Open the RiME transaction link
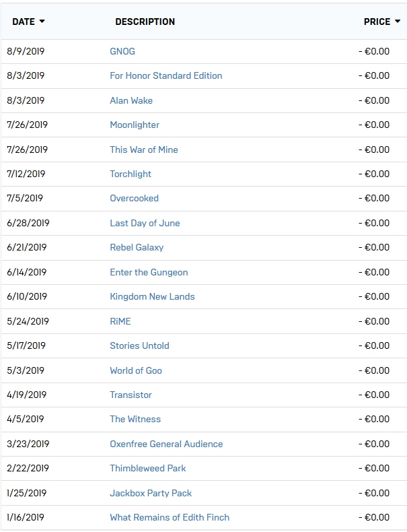 [120, 321]
